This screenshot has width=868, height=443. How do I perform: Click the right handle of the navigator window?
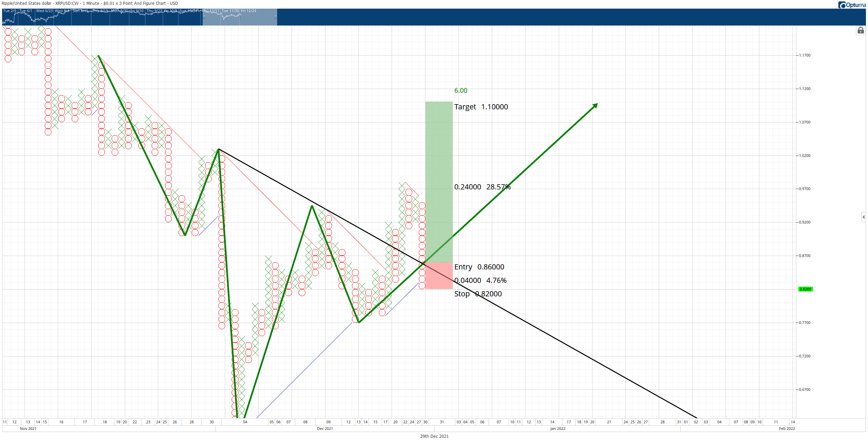click(x=275, y=17)
